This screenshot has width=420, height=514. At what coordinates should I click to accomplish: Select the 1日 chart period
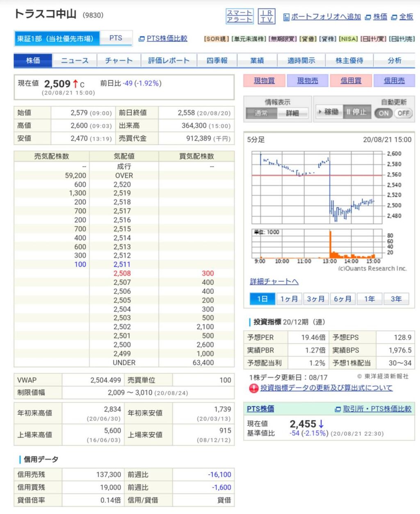coord(262,299)
